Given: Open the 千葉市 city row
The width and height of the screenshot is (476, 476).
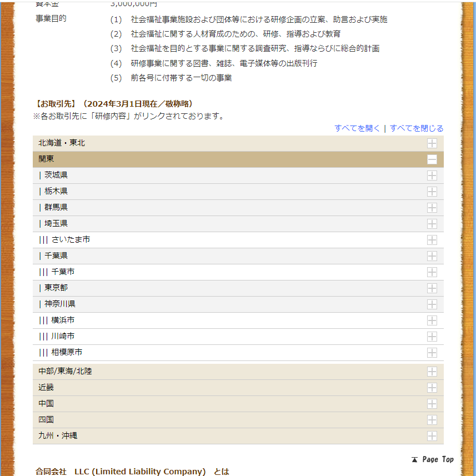Looking at the screenshot, I should (238, 272).
